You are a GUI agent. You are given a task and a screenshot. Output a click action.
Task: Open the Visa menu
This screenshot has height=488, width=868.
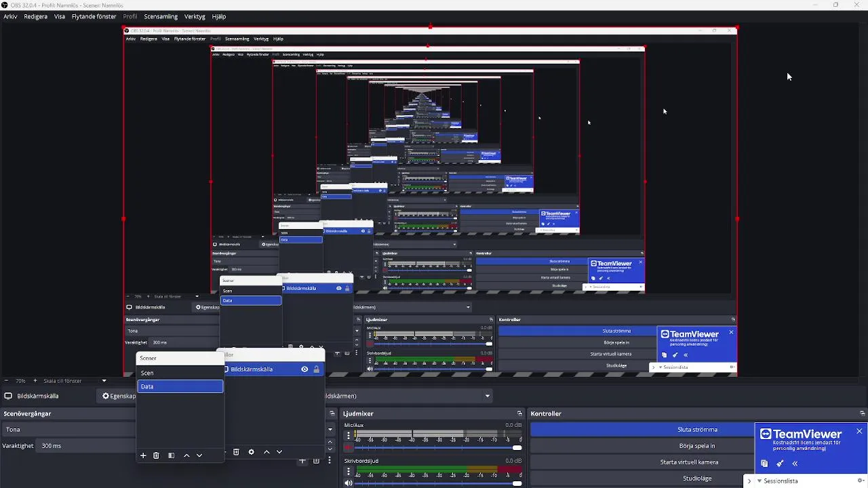tap(60, 16)
